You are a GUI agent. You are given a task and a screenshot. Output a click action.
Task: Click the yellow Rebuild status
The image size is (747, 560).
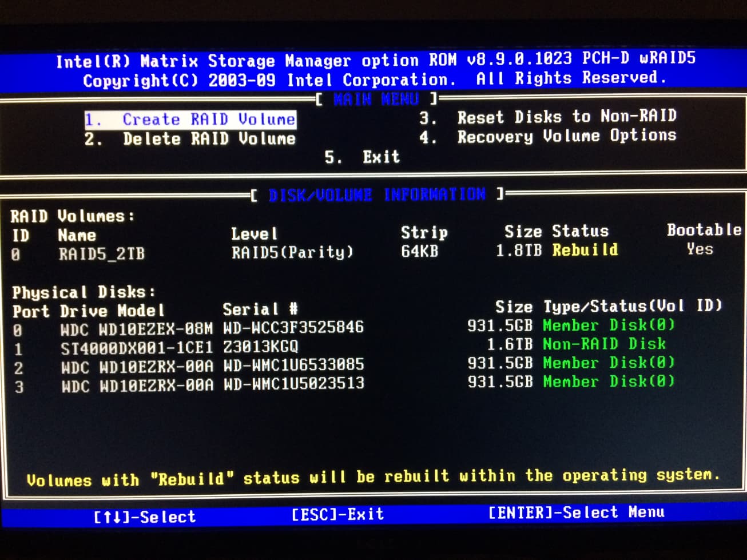585,249
